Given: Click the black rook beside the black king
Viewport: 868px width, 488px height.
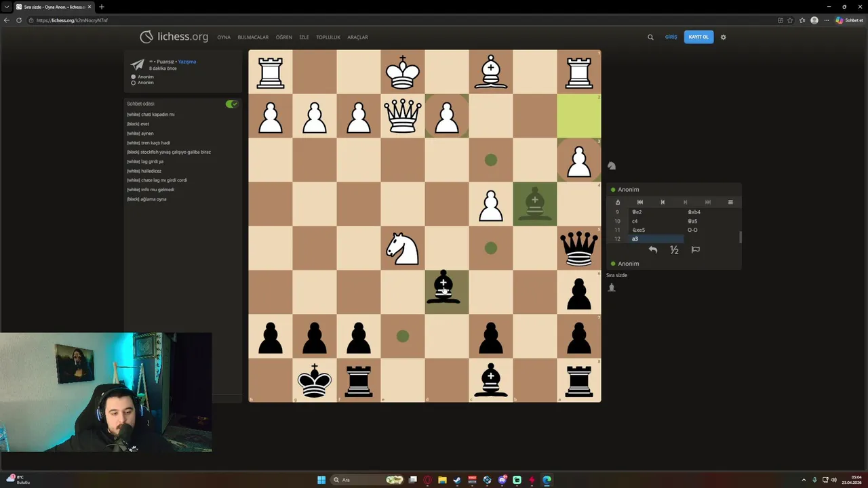Looking at the screenshot, I should (x=358, y=380).
